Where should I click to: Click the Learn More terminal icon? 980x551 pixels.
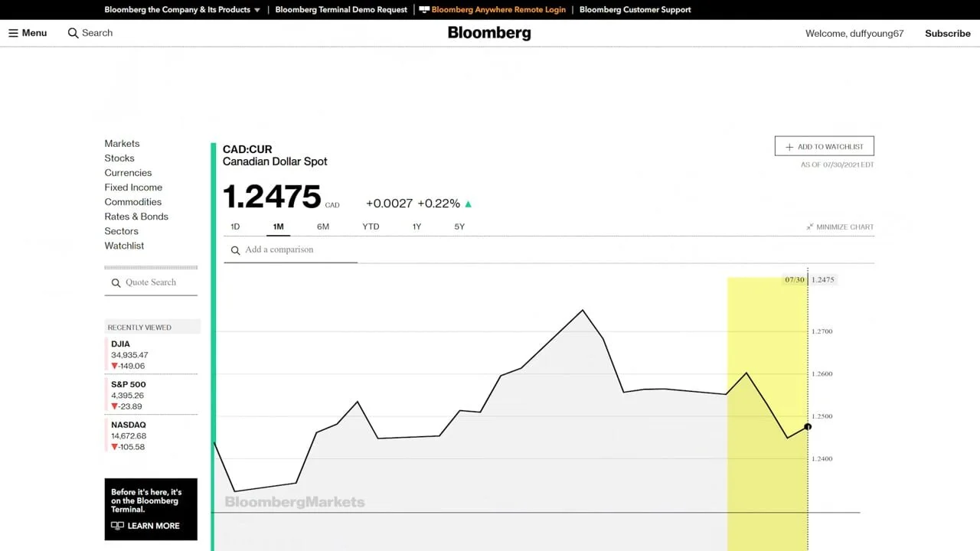[x=117, y=526]
